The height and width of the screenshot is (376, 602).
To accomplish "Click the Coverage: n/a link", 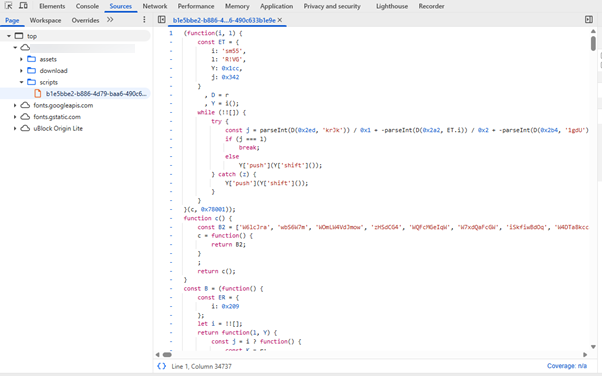I will [567, 366].
